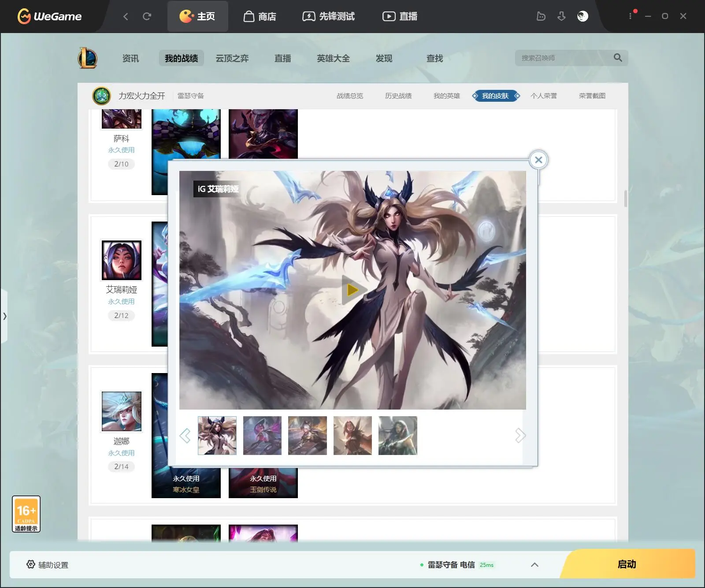Click the 艾瑞莉娅 champion portrait
705x588 pixels.
[x=122, y=260]
